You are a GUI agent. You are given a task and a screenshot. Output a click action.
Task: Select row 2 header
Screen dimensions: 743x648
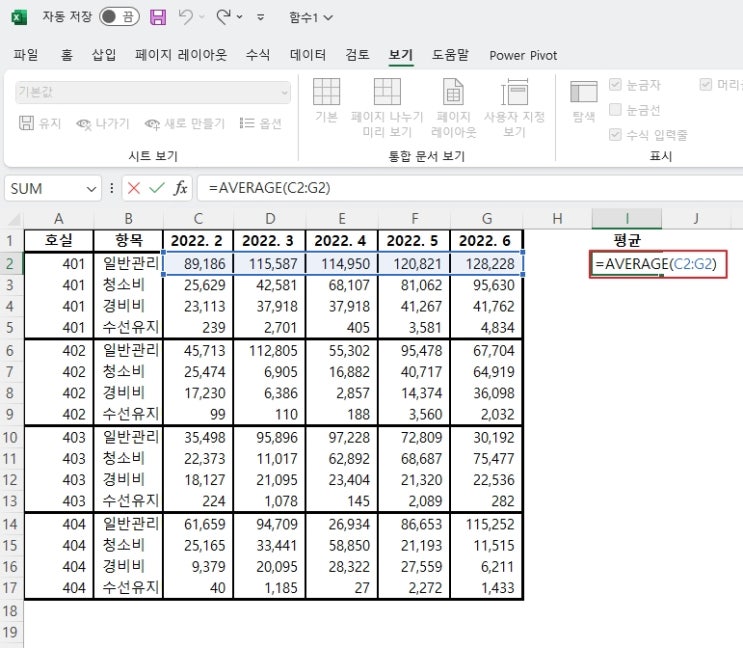point(10,263)
